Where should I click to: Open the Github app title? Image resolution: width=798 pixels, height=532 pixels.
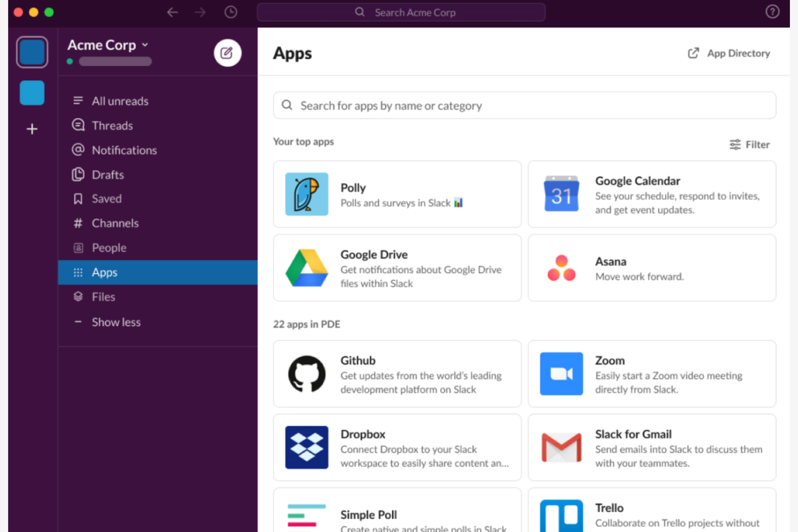[357, 361]
